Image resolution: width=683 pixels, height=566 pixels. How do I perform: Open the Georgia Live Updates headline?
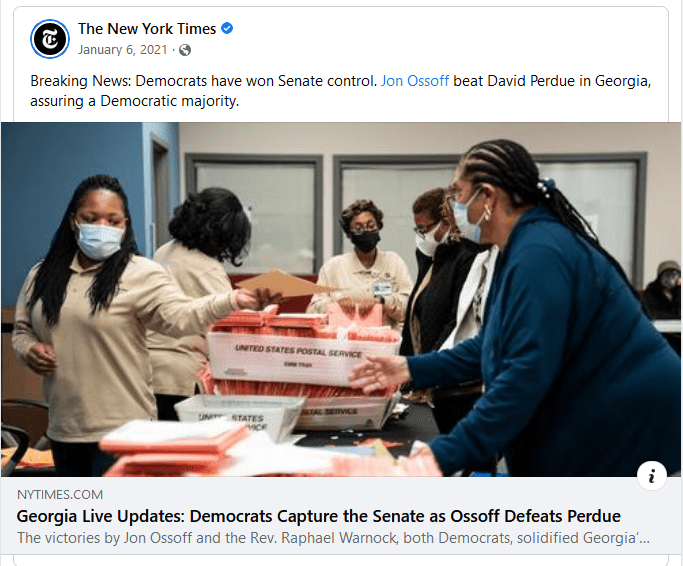(318, 516)
